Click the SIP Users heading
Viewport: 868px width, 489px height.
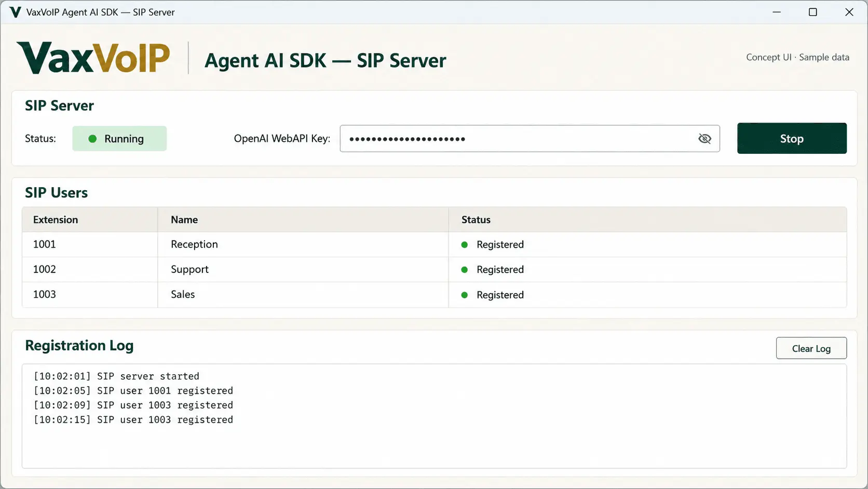(x=56, y=193)
